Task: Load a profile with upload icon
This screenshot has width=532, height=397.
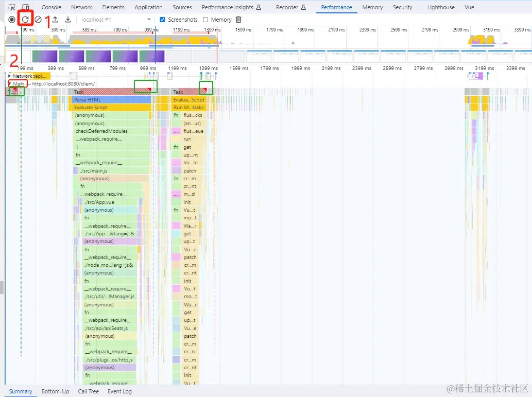Action: [x=55, y=20]
